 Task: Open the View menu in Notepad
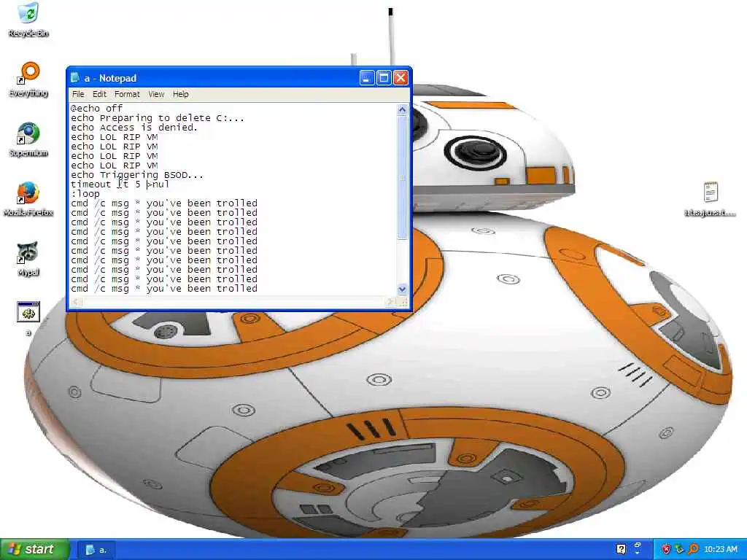(156, 94)
